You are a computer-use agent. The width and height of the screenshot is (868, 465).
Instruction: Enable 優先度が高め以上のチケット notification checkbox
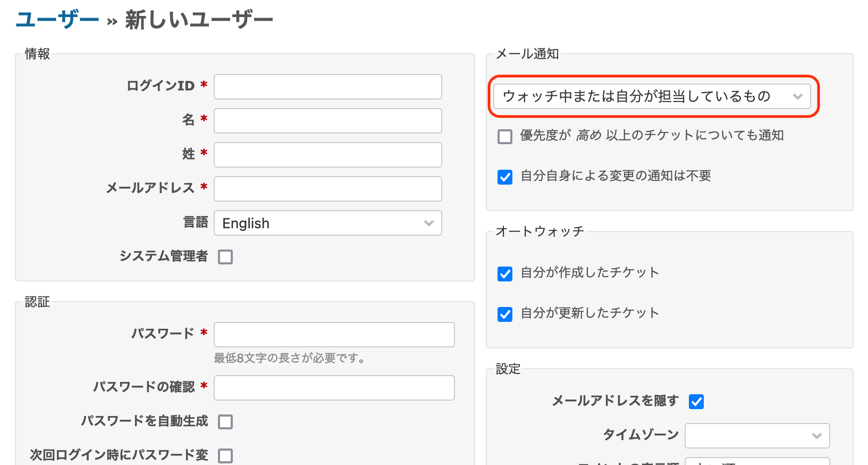[x=505, y=137]
